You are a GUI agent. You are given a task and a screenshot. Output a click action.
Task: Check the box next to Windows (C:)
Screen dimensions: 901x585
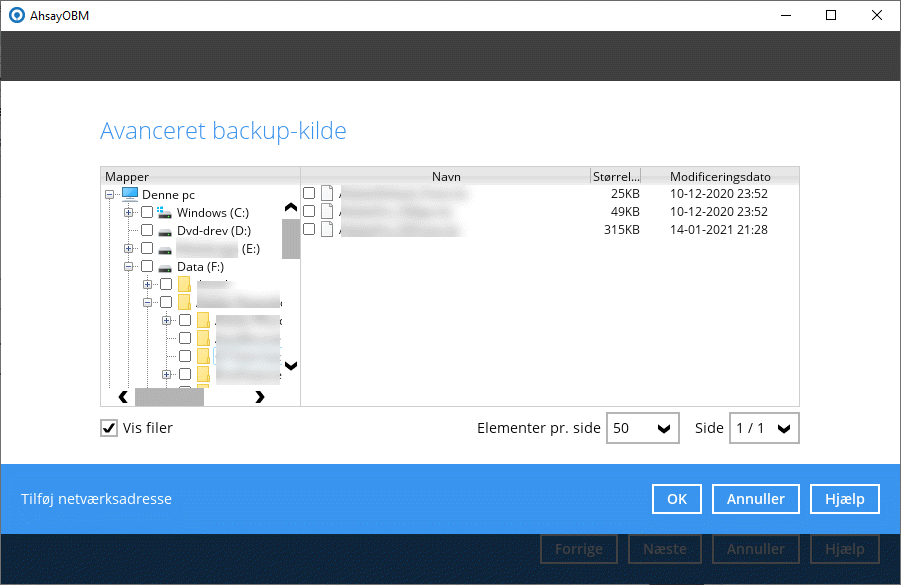tap(146, 212)
